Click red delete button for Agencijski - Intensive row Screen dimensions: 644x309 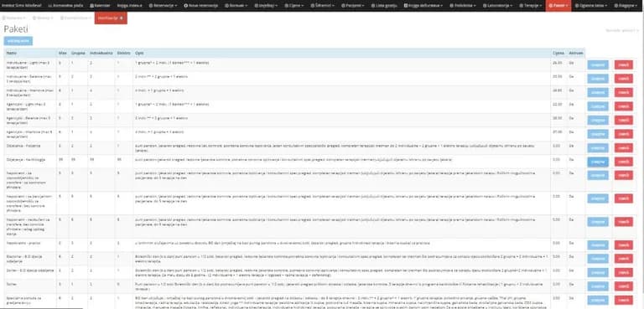[624, 134]
